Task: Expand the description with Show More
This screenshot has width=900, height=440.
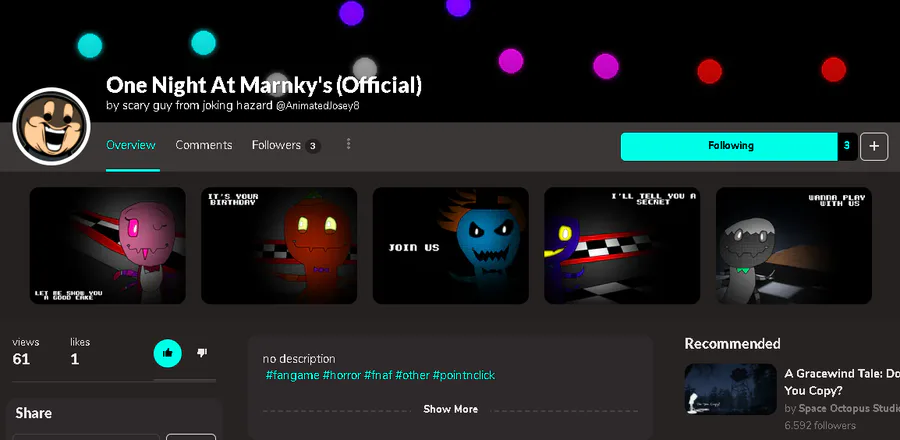Action: (451, 409)
